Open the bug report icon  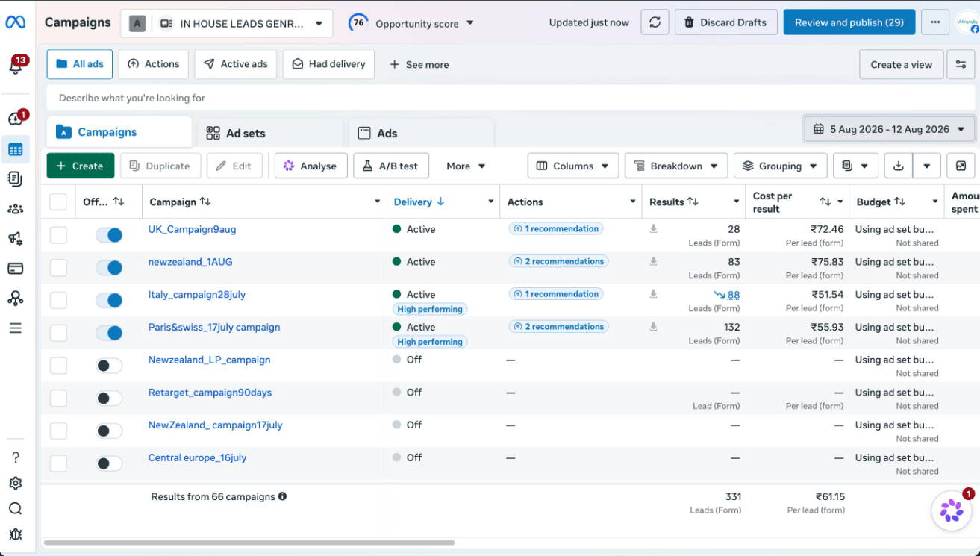click(16, 534)
